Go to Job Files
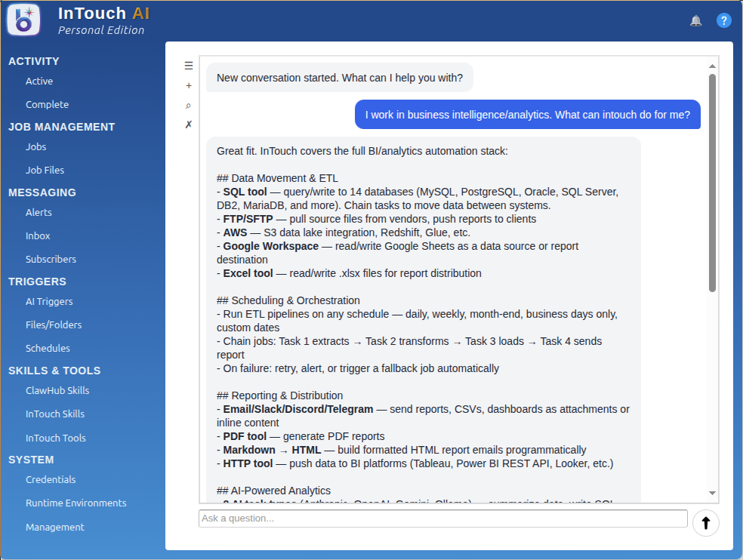Viewport: 743px width, 560px height. click(45, 170)
